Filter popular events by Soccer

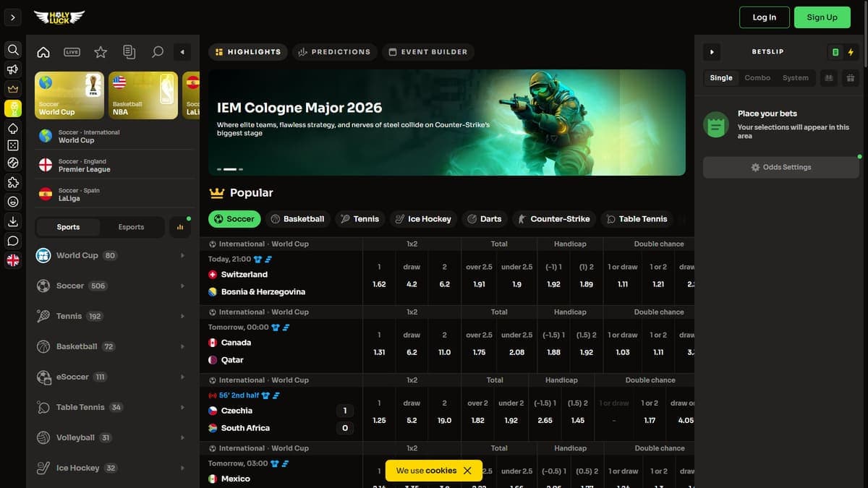coord(234,219)
